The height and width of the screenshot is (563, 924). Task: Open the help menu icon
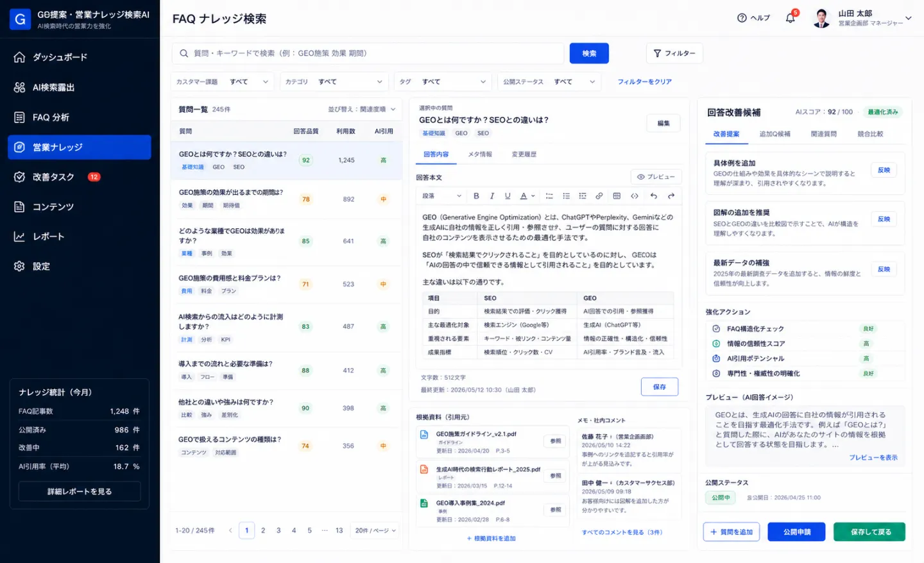(742, 18)
